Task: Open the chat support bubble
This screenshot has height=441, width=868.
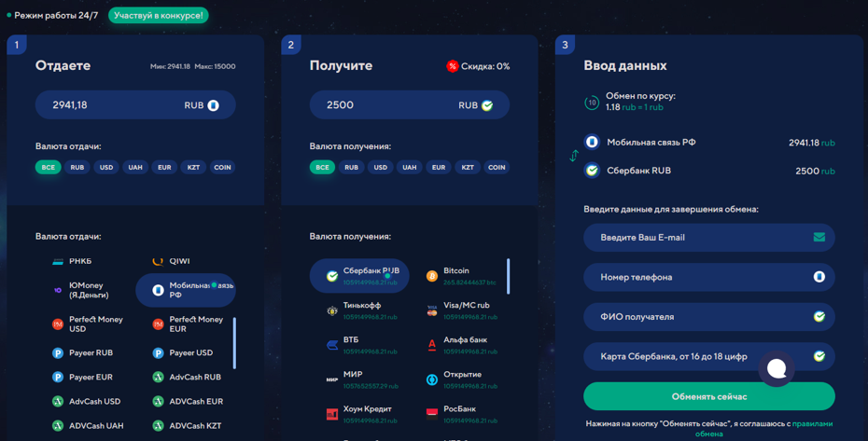Action: point(777,368)
